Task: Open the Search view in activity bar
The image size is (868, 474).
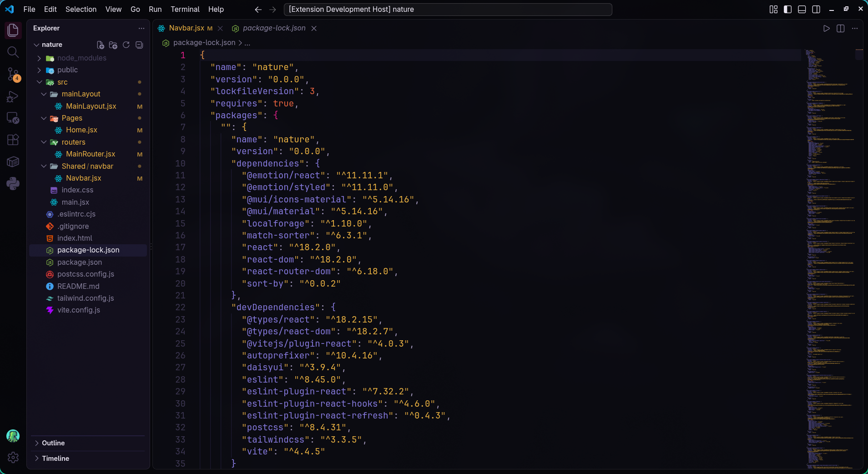Action: coord(13,52)
